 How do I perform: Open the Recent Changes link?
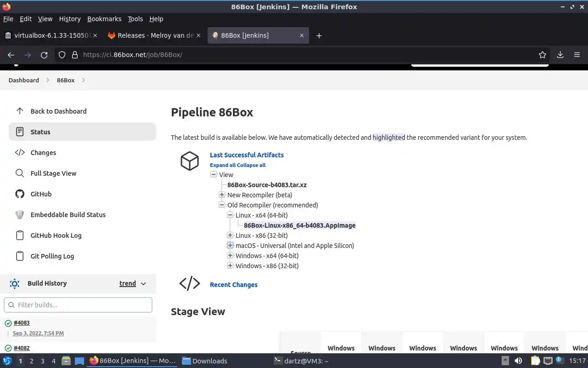pyautogui.click(x=233, y=285)
